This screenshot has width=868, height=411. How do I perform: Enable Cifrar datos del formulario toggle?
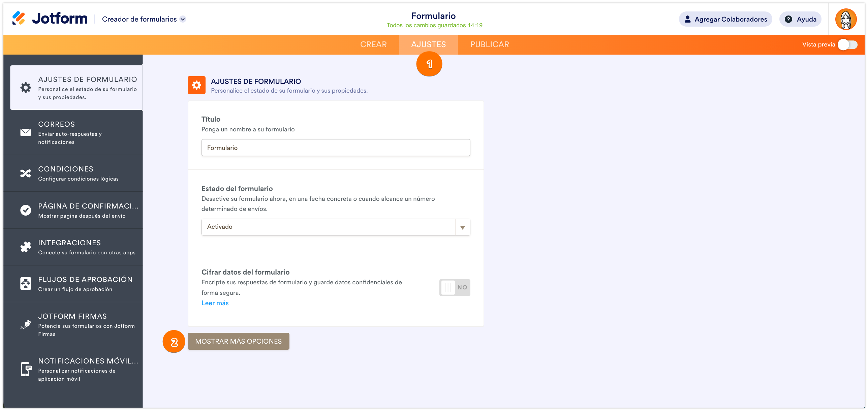point(454,287)
